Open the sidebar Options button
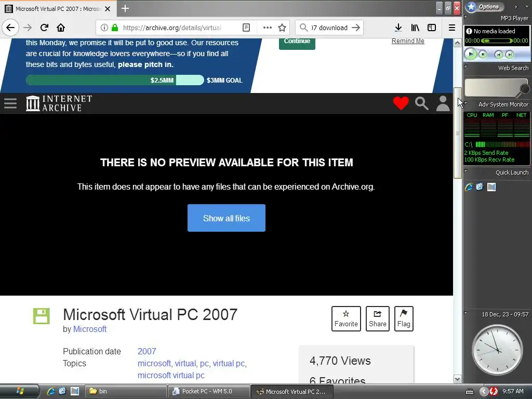The height and width of the screenshot is (399, 532). coord(485,7)
